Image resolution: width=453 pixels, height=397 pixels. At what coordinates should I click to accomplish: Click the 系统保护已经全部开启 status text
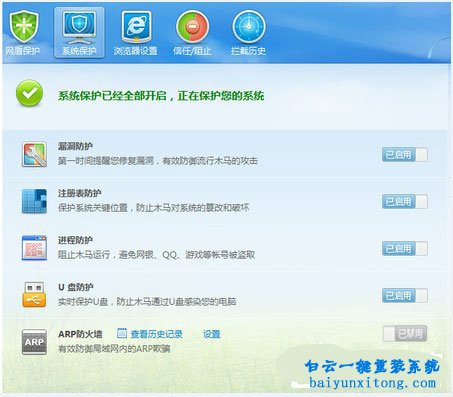coord(161,96)
